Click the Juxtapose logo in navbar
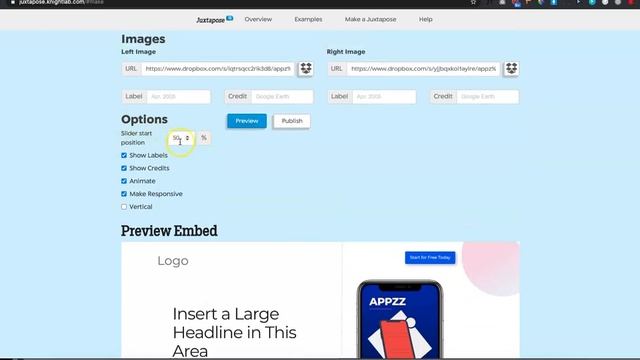 [x=214, y=20]
